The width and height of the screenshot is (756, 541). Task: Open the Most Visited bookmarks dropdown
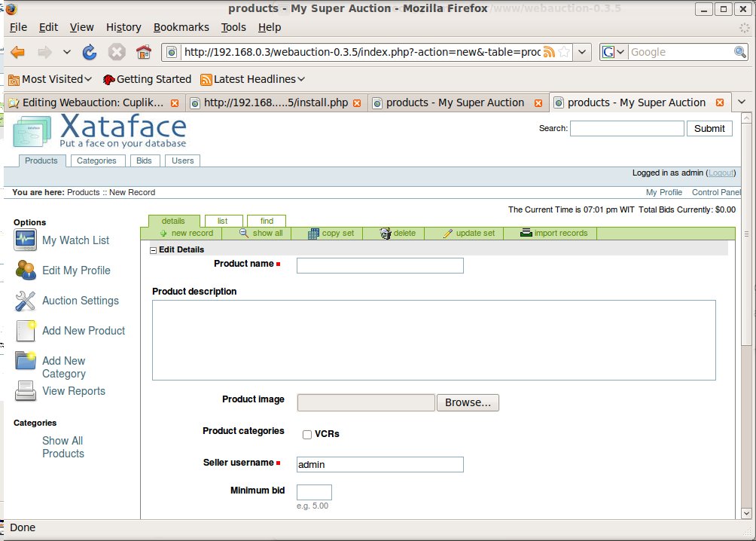tap(50, 79)
